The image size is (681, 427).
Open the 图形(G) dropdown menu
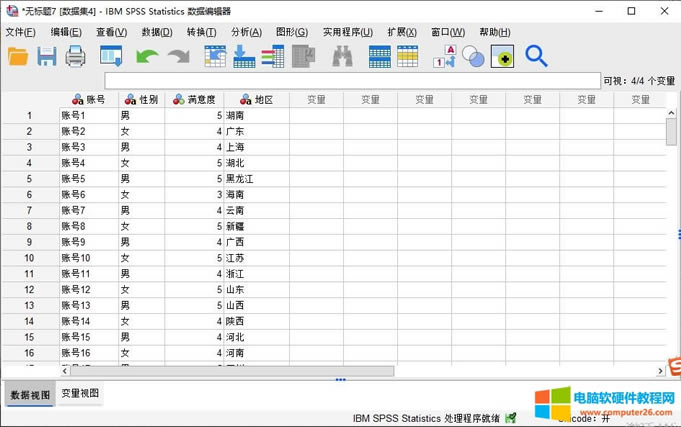tap(292, 32)
